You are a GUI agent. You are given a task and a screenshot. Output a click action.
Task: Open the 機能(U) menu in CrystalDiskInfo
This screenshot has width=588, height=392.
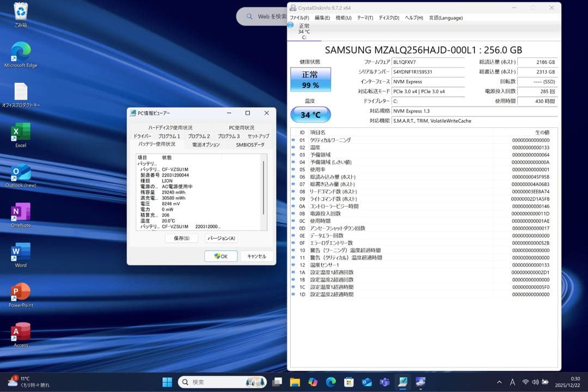coord(343,17)
